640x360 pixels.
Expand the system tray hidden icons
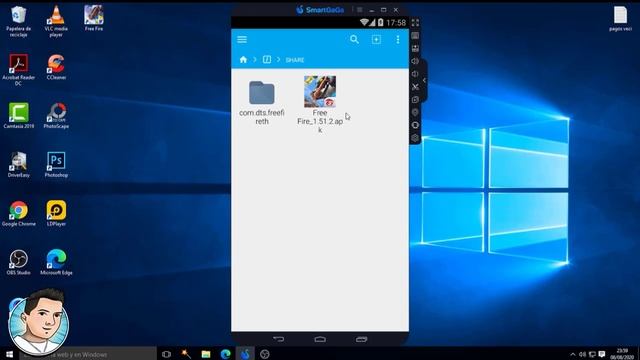573,354
